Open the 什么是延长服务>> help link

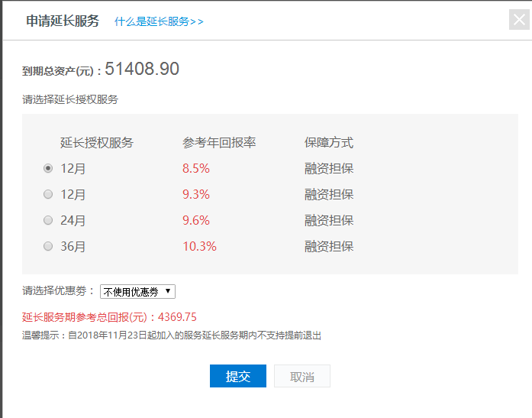point(159,21)
